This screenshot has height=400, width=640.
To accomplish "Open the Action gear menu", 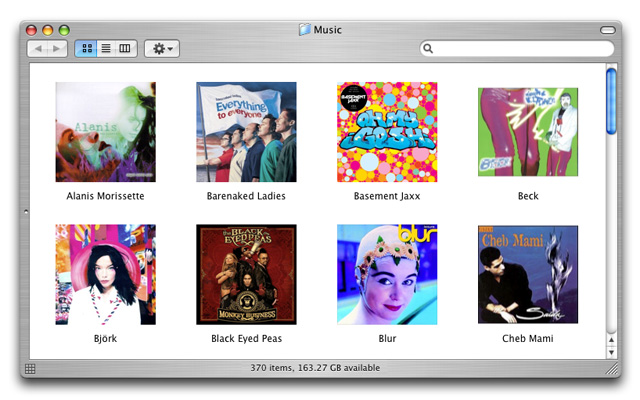I will pos(162,49).
